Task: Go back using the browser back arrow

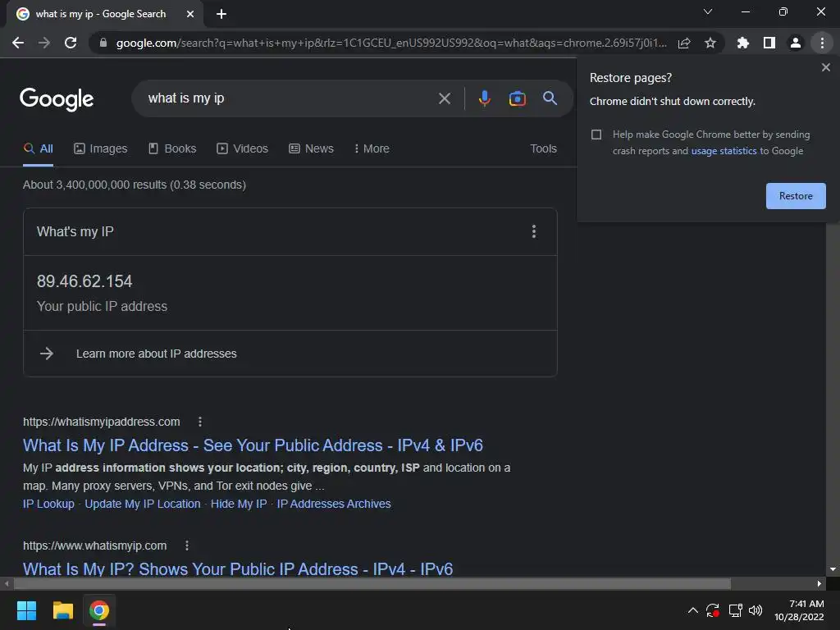Action: point(18,43)
